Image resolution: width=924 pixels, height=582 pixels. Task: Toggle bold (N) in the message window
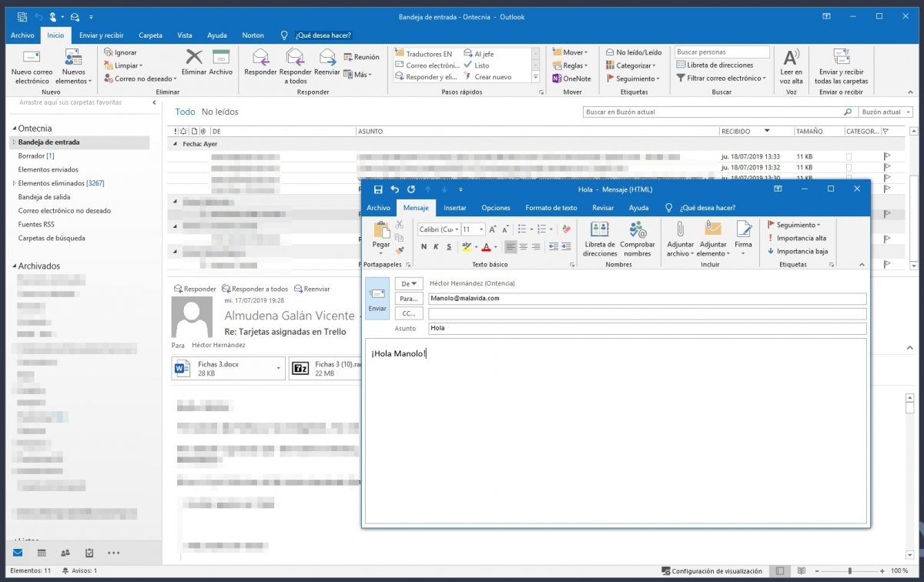click(423, 246)
